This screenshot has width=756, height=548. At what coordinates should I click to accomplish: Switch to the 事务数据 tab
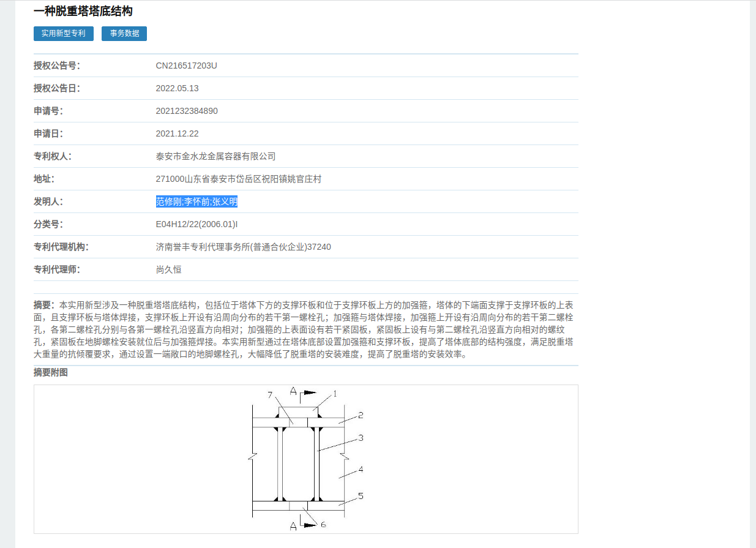pyautogui.click(x=124, y=34)
